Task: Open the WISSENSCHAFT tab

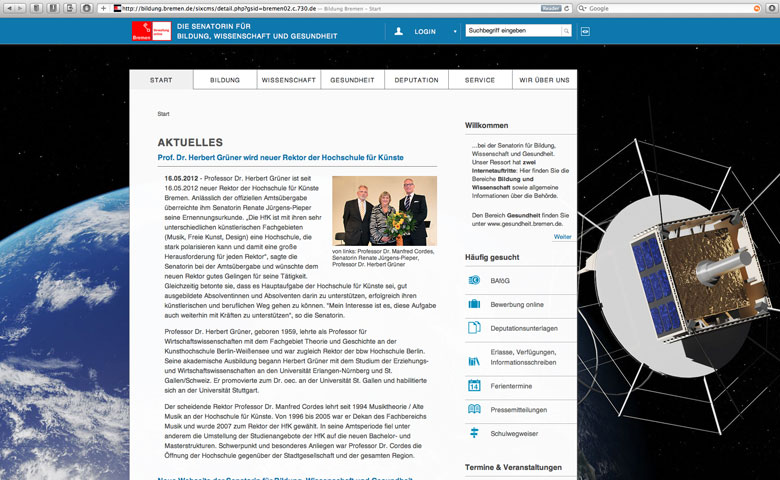Action: [289, 80]
